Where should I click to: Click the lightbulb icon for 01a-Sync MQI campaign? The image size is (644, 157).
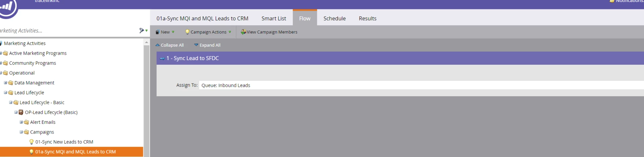[32, 152]
